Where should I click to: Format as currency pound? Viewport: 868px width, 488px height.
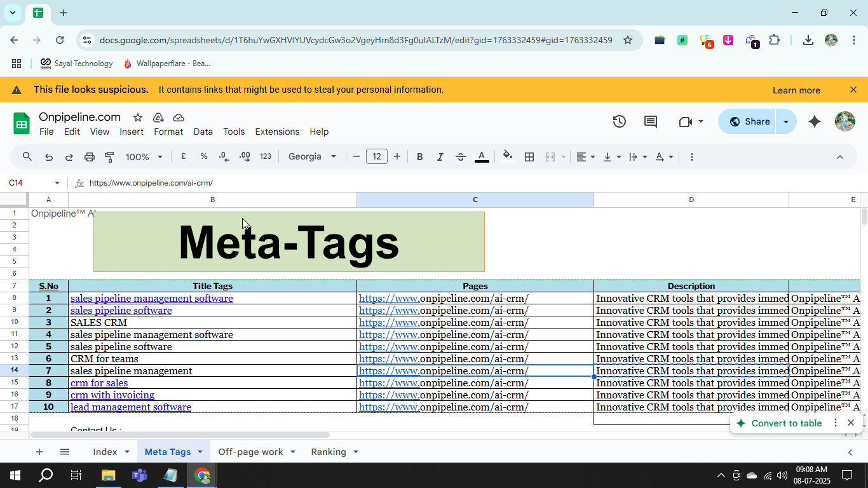184,156
